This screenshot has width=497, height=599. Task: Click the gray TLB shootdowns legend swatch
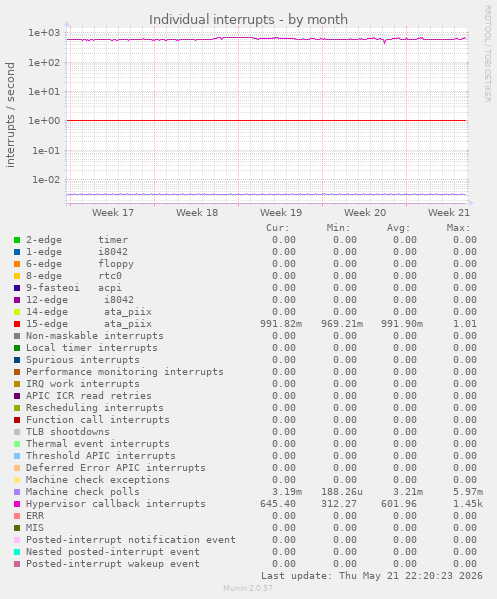(17, 432)
